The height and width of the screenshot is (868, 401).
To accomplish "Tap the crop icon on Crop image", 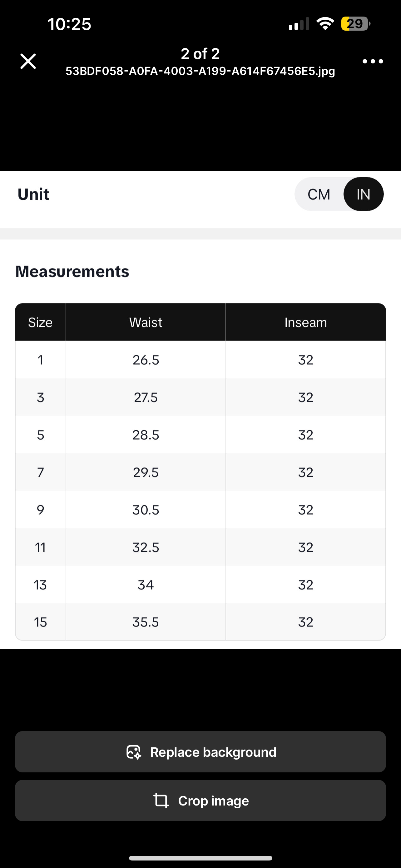I will pyautogui.click(x=161, y=800).
